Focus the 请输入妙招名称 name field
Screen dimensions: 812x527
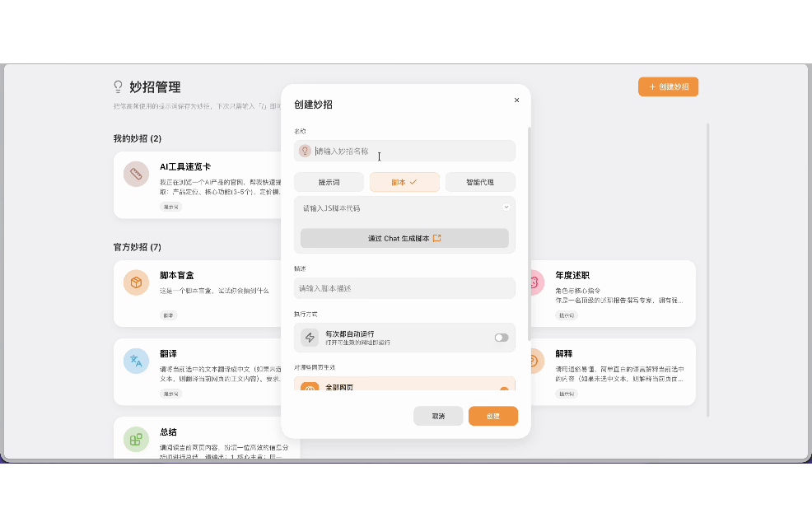click(x=404, y=151)
